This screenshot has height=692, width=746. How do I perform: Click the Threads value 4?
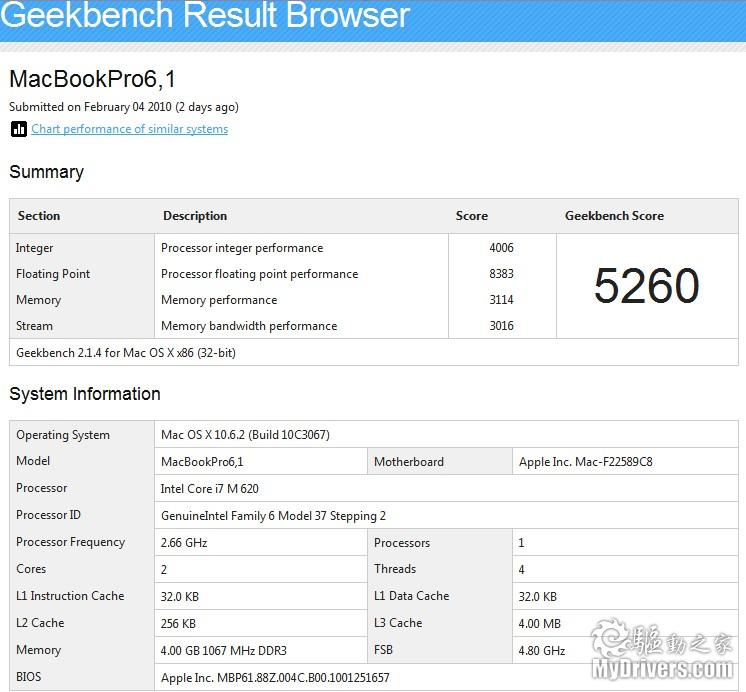[x=521, y=570]
